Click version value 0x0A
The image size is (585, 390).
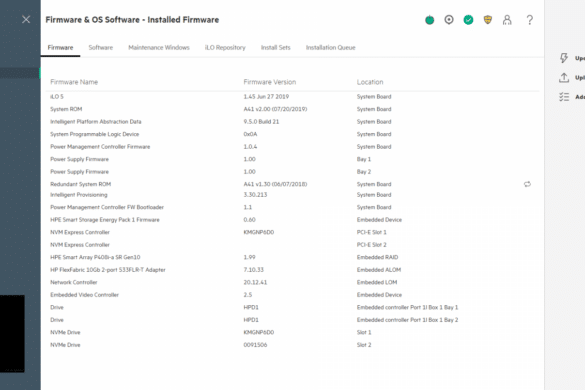click(250, 134)
